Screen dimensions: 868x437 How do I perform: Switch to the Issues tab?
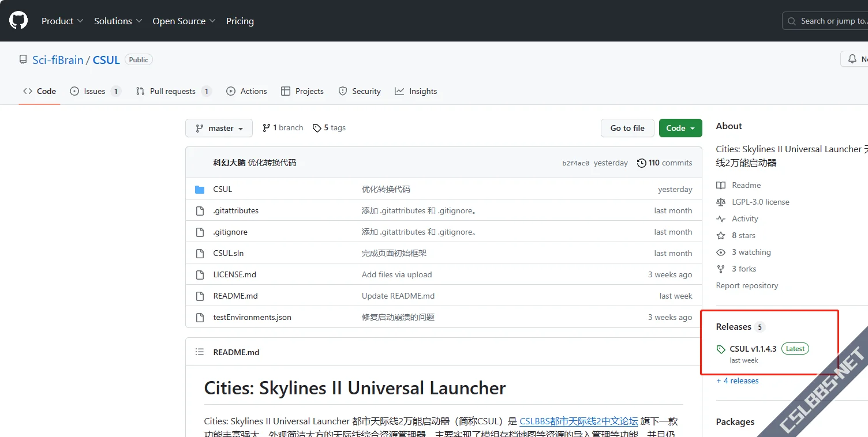coord(95,91)
